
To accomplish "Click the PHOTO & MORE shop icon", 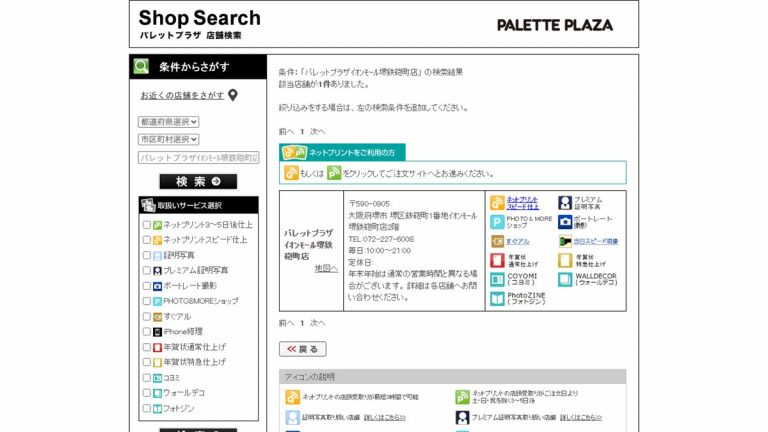I will pyautogui.click(x=497, y=222).
